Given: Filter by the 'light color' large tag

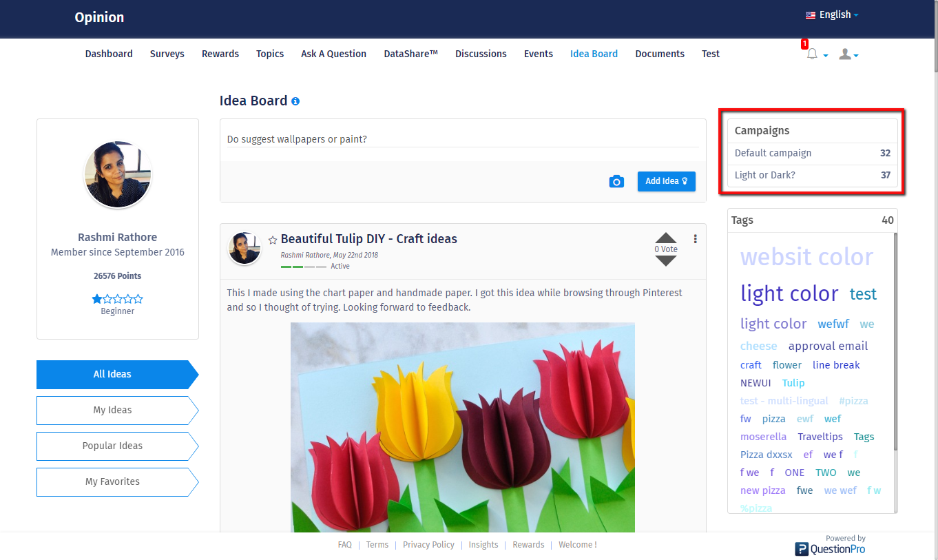Looking at the screenshot, I should pyautogui.click(x=789, y=293).
